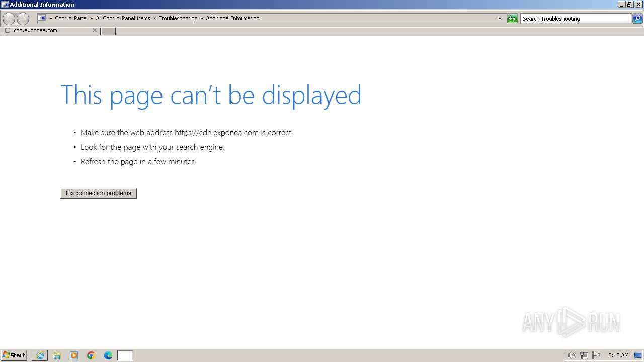Close the Additional Information window
Screen dimensions: 644x362
(x=638, y=5)
